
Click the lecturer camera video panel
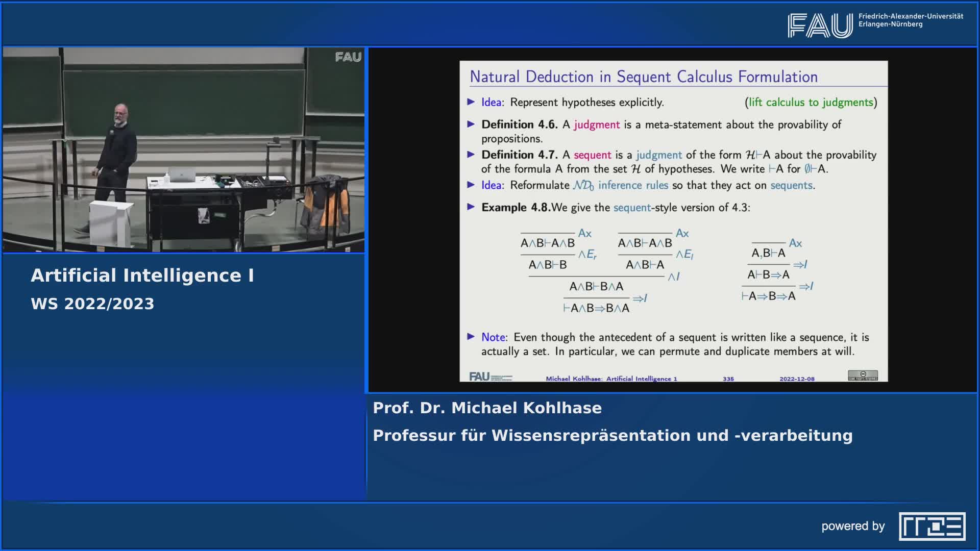184,150
